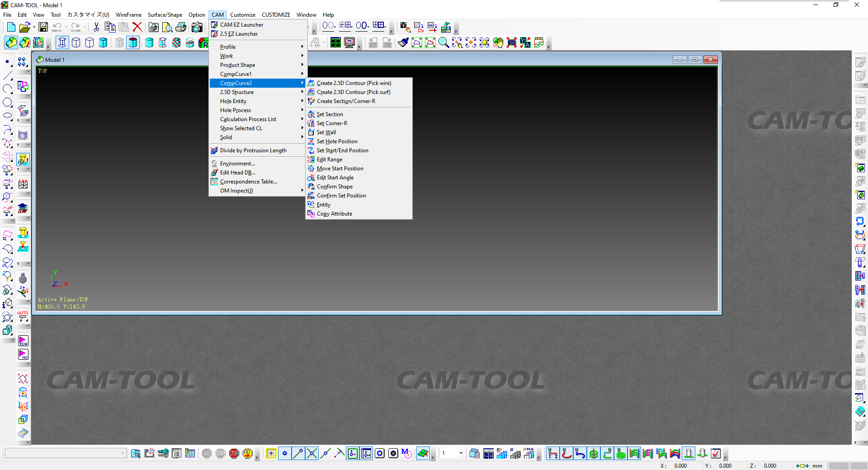Select Copy Attribute menu item
Screen dimensions: 868x470
click(x=359, y=214)
